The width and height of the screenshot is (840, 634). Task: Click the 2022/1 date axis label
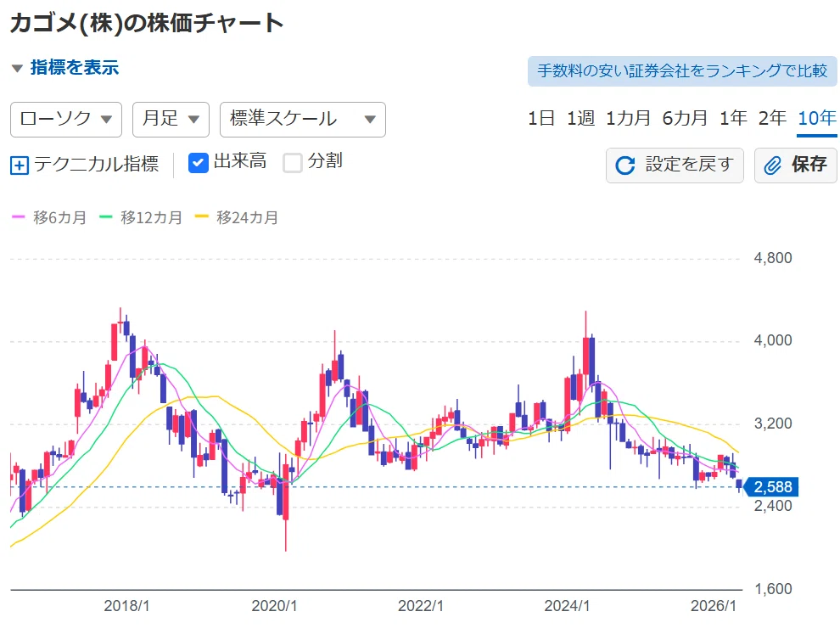pyautogui.click(x=421, y=606)
